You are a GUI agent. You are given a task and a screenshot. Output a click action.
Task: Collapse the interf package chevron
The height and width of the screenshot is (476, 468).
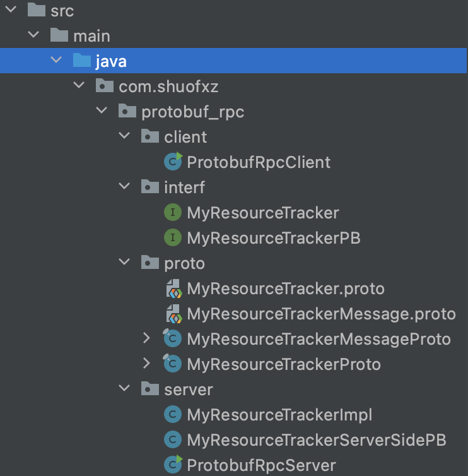(x=125, y=186)
